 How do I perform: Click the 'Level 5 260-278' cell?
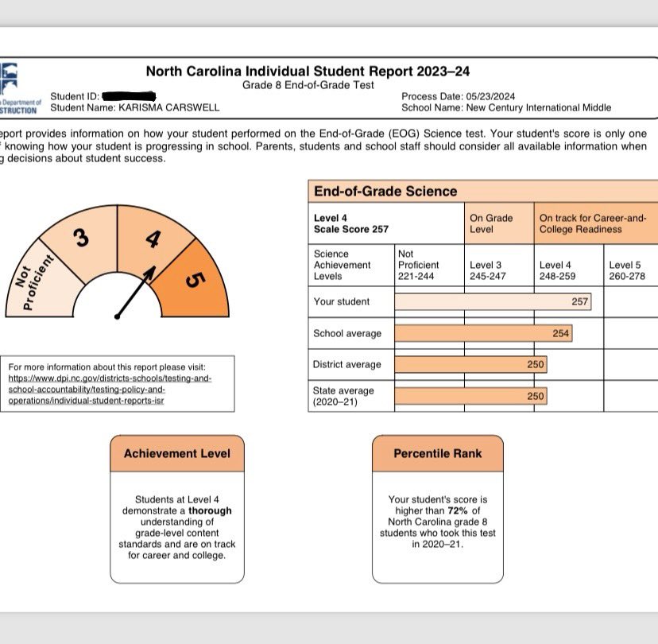click(631, 265)
